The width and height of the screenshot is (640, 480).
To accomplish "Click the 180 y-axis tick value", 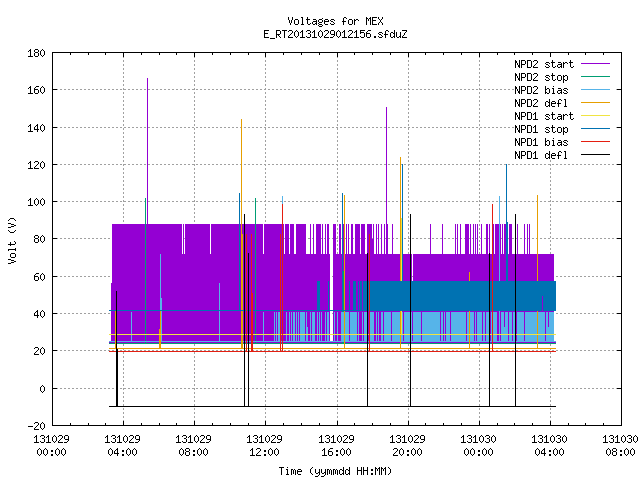I will (36, 53).
